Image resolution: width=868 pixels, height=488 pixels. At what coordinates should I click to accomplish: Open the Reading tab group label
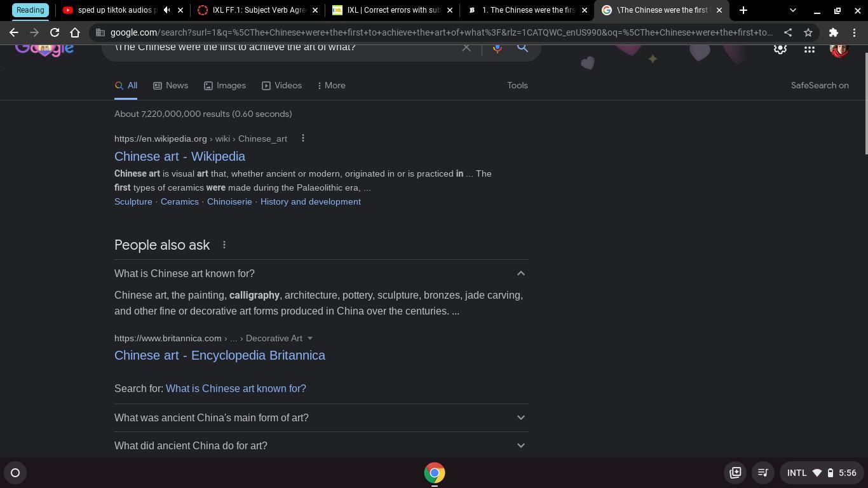(x=30, y=10)
